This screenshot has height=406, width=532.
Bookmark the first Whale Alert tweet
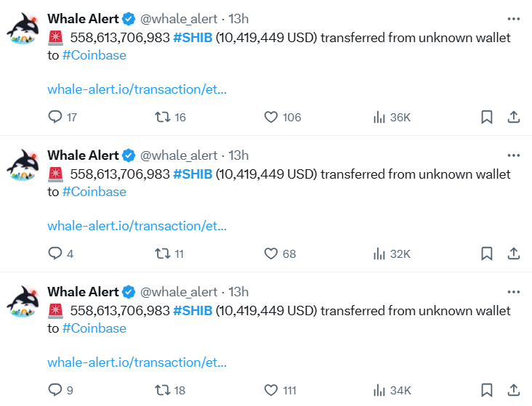tap(487, 117)
